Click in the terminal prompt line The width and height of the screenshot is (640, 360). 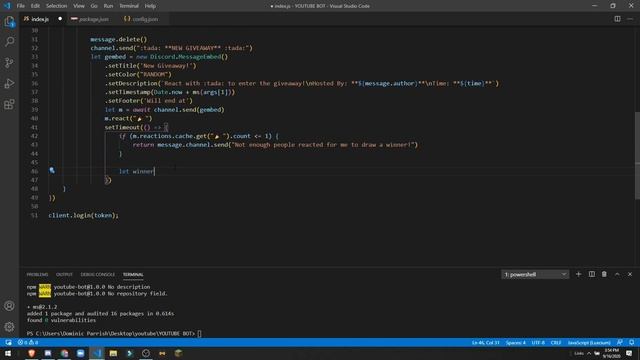tap(114, 333)
